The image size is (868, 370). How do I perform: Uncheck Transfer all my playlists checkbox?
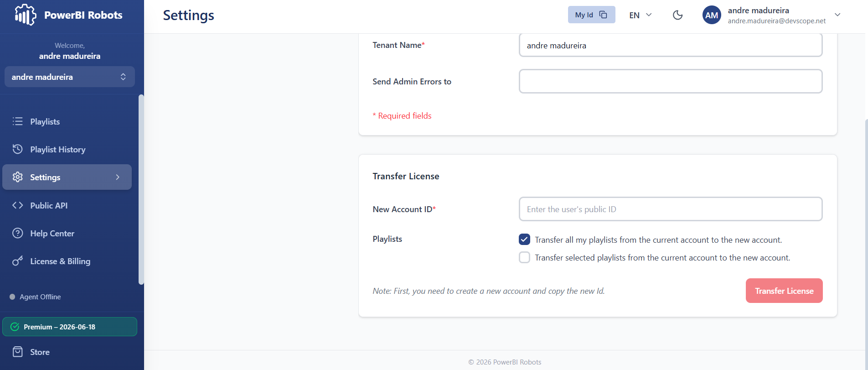[524, 240]
